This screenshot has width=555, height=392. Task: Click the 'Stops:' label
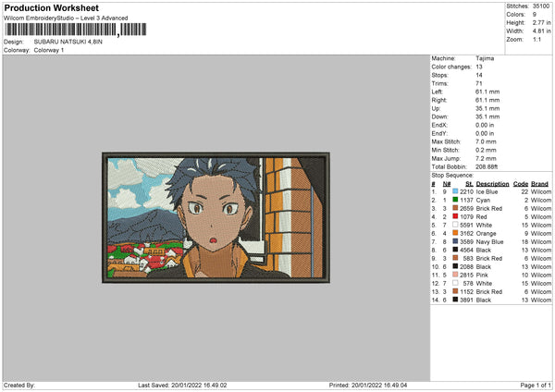(439, 75)
